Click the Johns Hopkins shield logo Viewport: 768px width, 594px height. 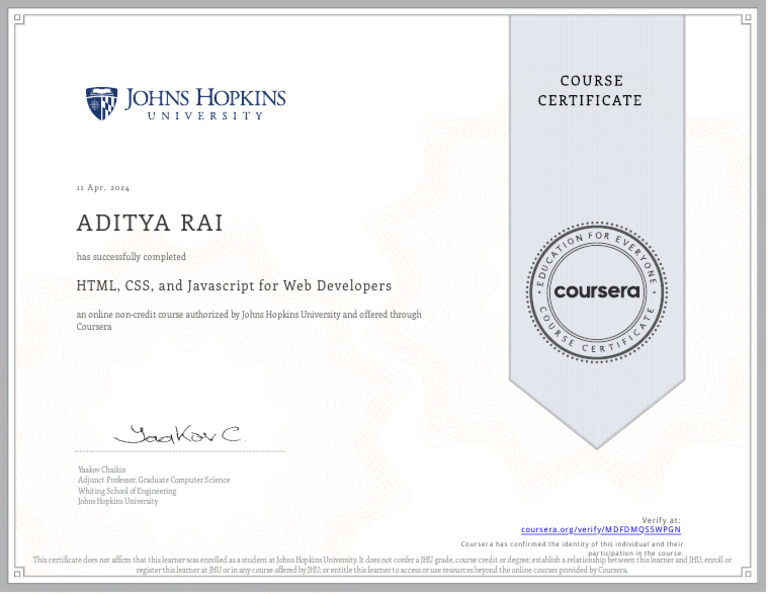coord(101,103)
